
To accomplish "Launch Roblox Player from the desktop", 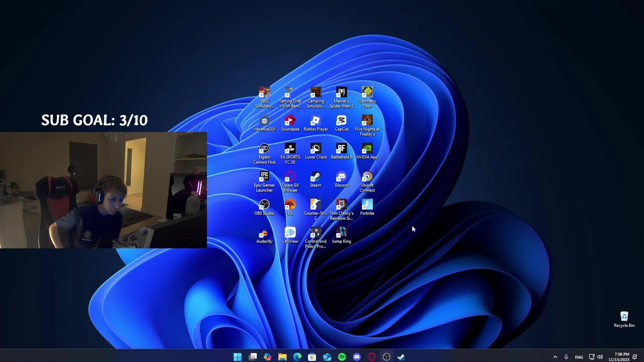I will click(x=315, y=124).
